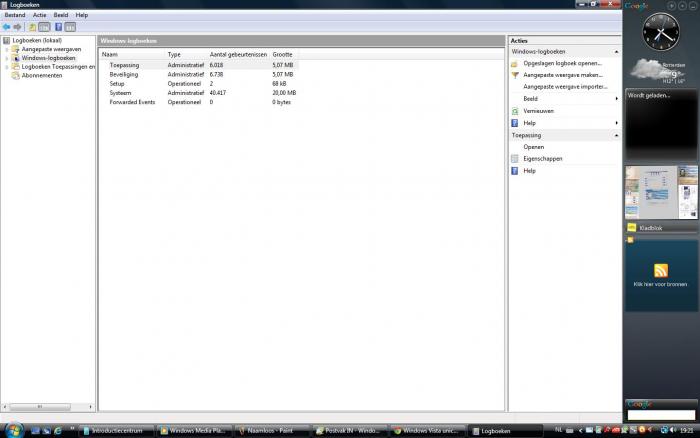The width and height of the screenshot is (700, 438).
Task: Click the tree pane horizontal scrollbar thumb
Action: pos(40,407)
